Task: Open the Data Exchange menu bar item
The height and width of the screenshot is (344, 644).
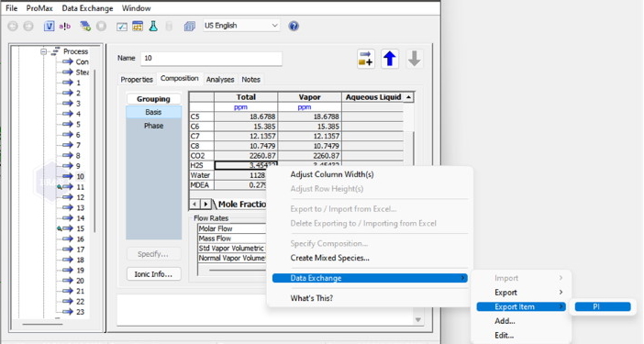Action: pos(87,8)
